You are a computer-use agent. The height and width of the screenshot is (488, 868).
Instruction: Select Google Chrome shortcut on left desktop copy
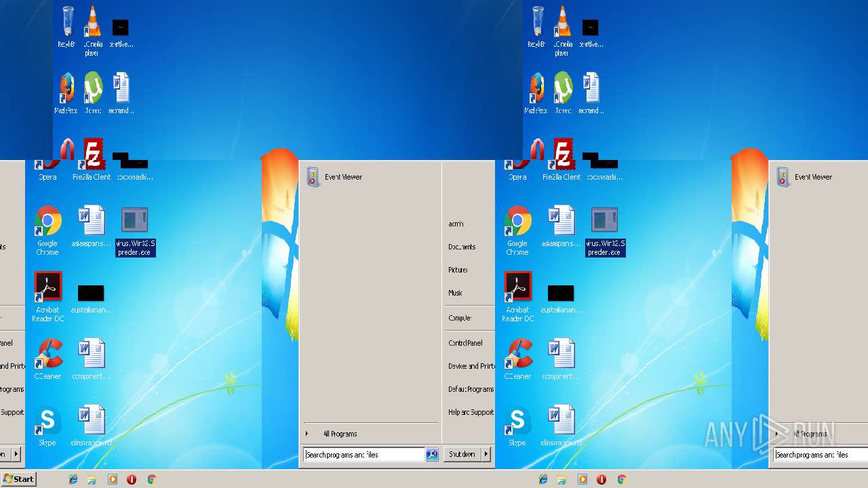[47, 230]
